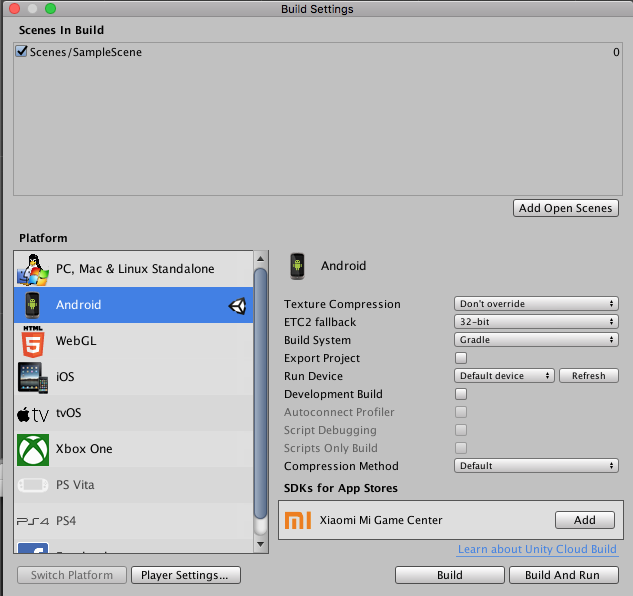The width and height of the screenshot is (633, 596).
Task: Select the tvOS platform
Action: coord(134,413)
